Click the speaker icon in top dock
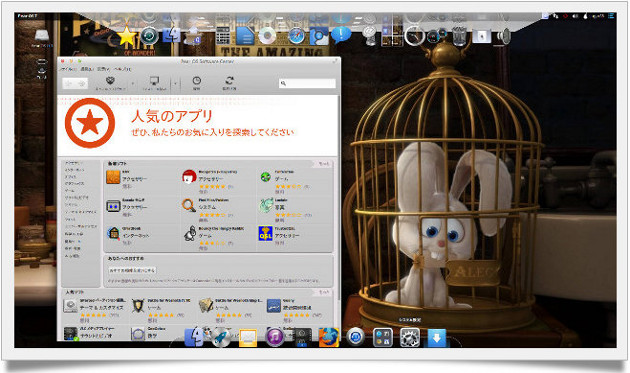This screenshot has width=630, height=373. (503, 36)
